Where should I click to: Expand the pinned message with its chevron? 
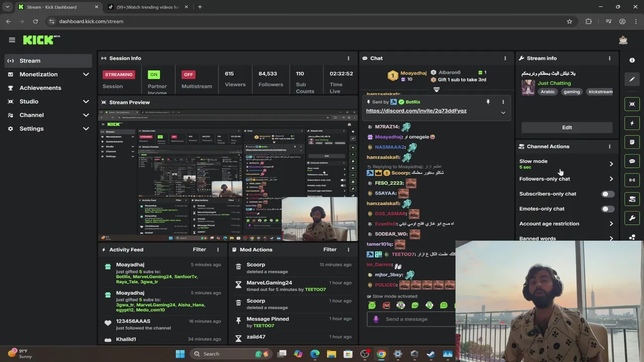point(503,113)
